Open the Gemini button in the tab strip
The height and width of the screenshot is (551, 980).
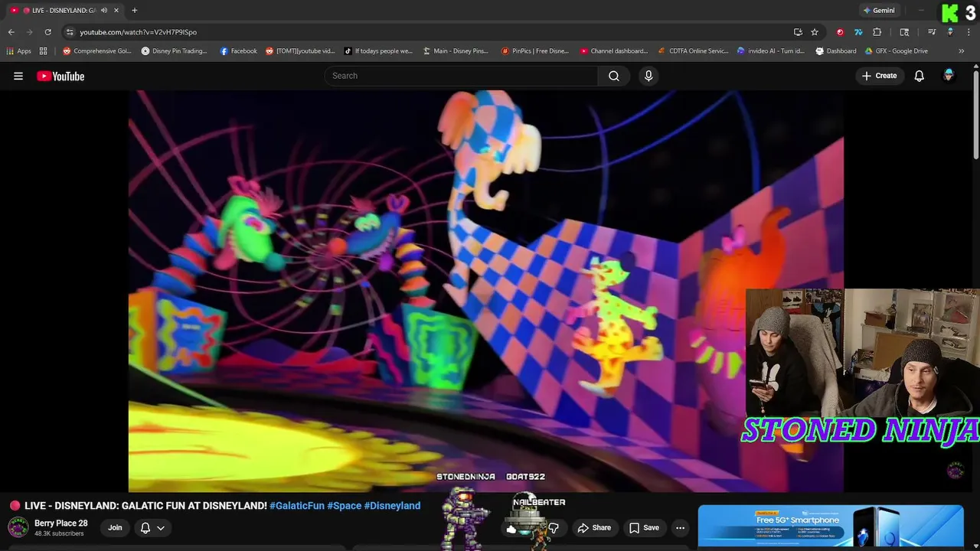tap(879, 11)
